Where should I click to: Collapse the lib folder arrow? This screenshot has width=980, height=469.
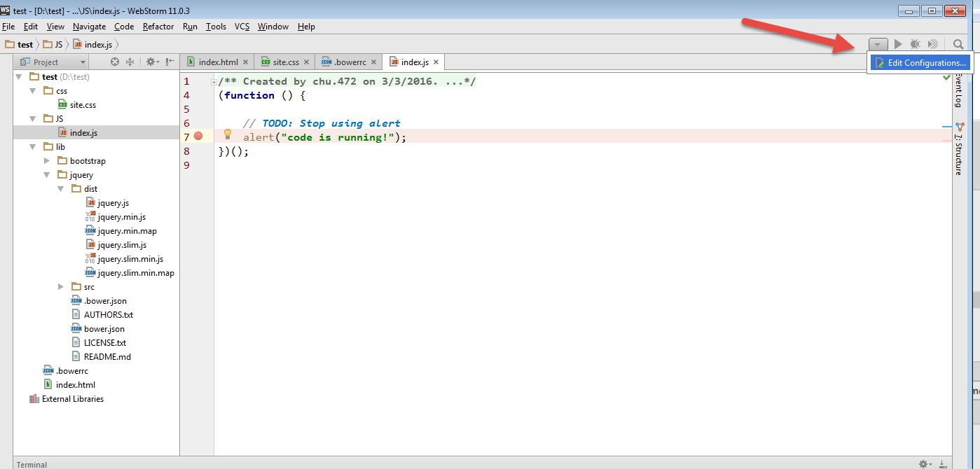[x=33, y=147]
